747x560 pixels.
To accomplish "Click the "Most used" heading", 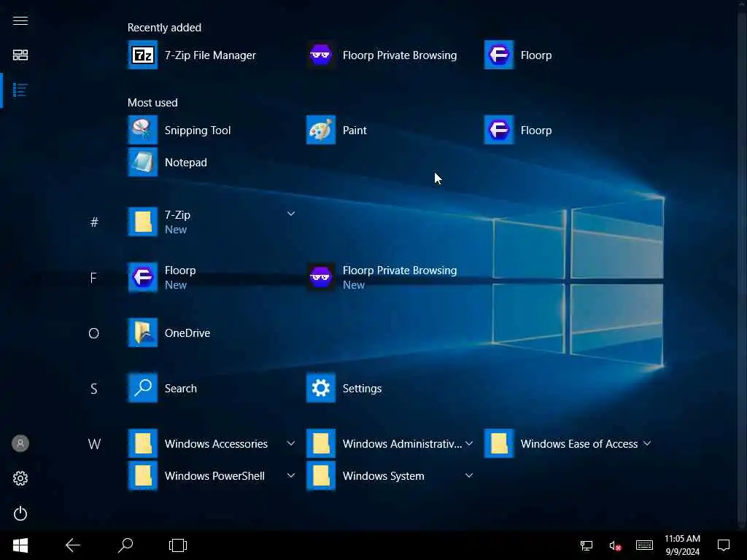I will 152,102.
